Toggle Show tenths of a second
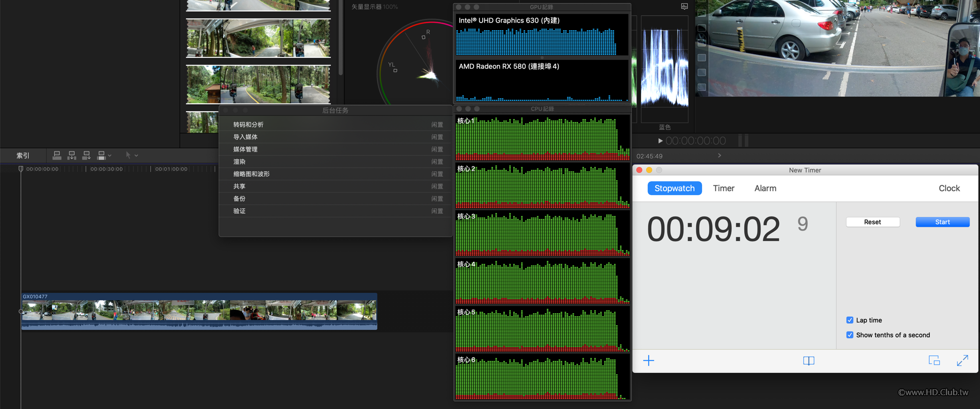The width and height of the screenshot is (980, 409). coord(849,335)
